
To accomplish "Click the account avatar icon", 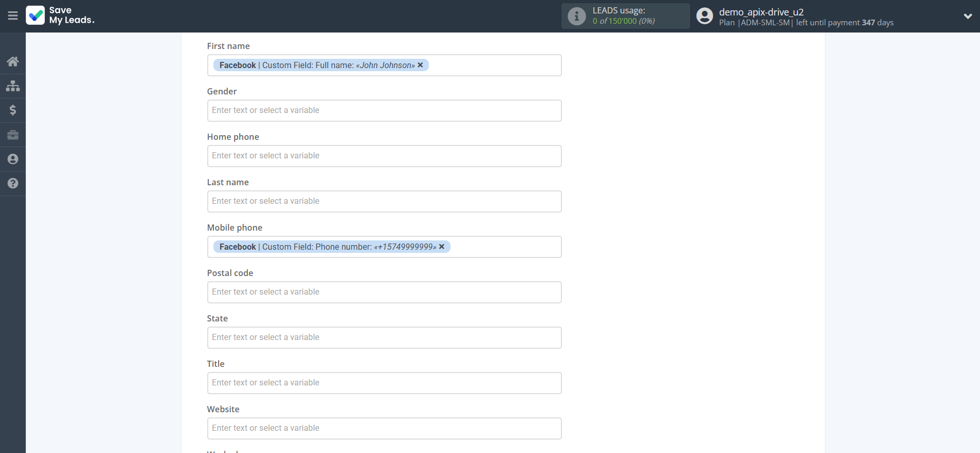I will click(704, 16).
